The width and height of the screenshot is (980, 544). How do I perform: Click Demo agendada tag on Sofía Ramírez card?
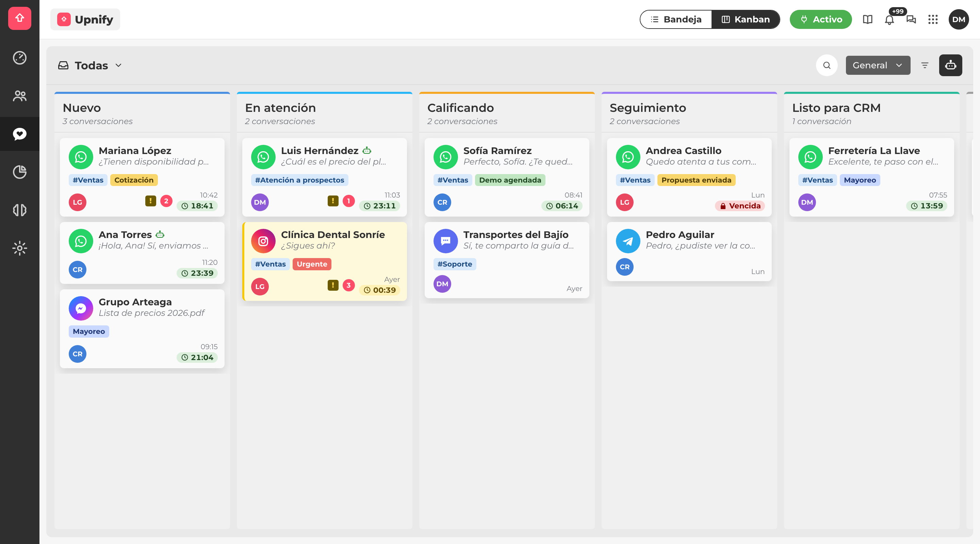click(x=510, y=180)
